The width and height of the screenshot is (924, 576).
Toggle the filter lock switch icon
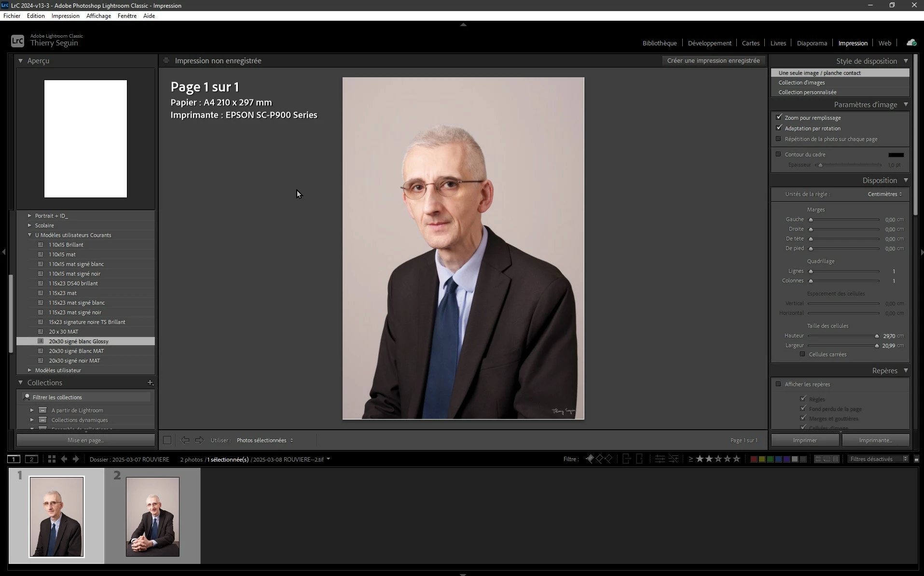(916, 459)
